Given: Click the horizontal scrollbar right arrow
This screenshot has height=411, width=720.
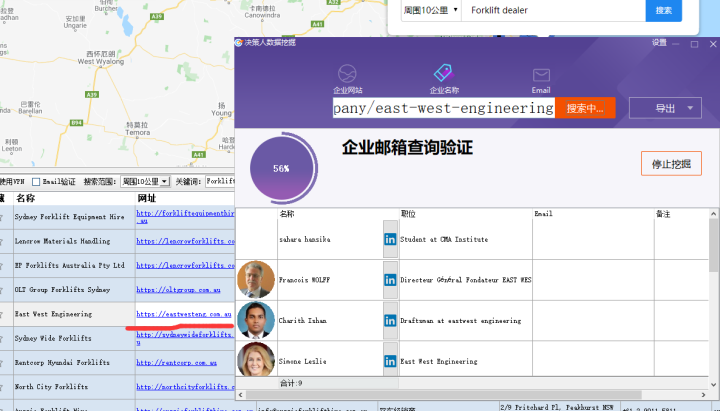Looking at the screenshot, I should coord(703,395).
